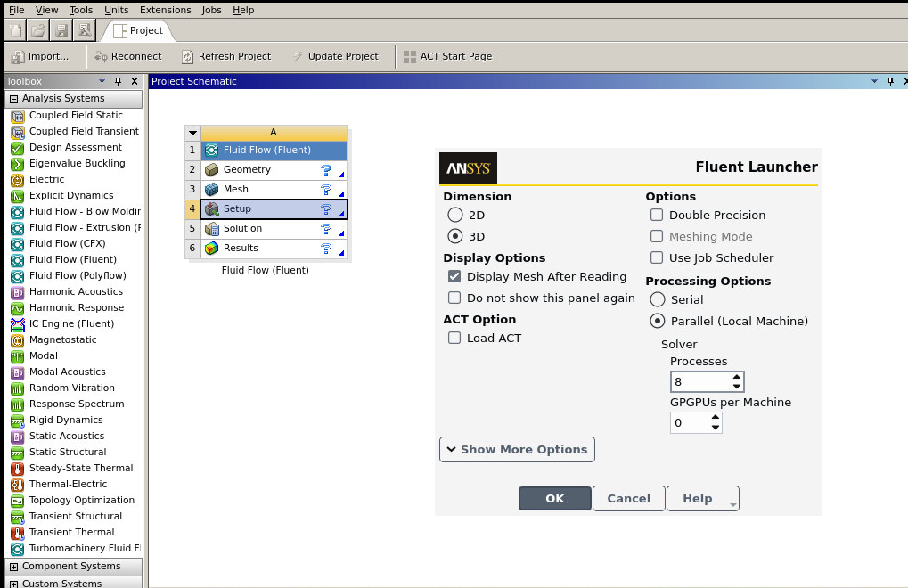The height and width of the screenshot is (588, 908).
Task: Select Parallel (Local Machine) option
Action: point(658,321)
